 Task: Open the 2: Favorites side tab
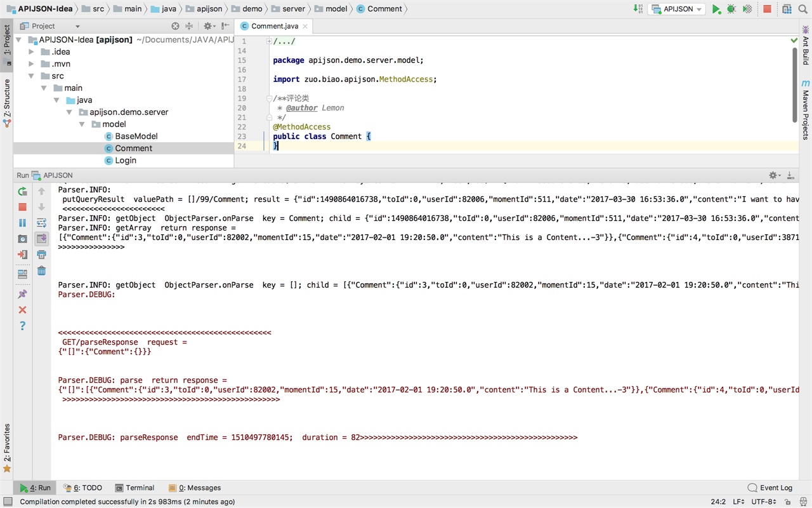pyautogui.click(x=7, y=448)
